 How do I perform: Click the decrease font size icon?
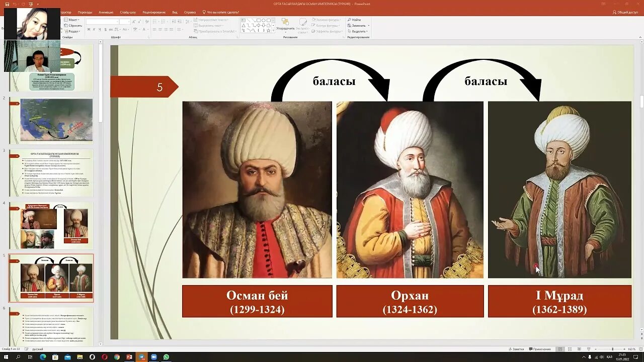point(139,22)
